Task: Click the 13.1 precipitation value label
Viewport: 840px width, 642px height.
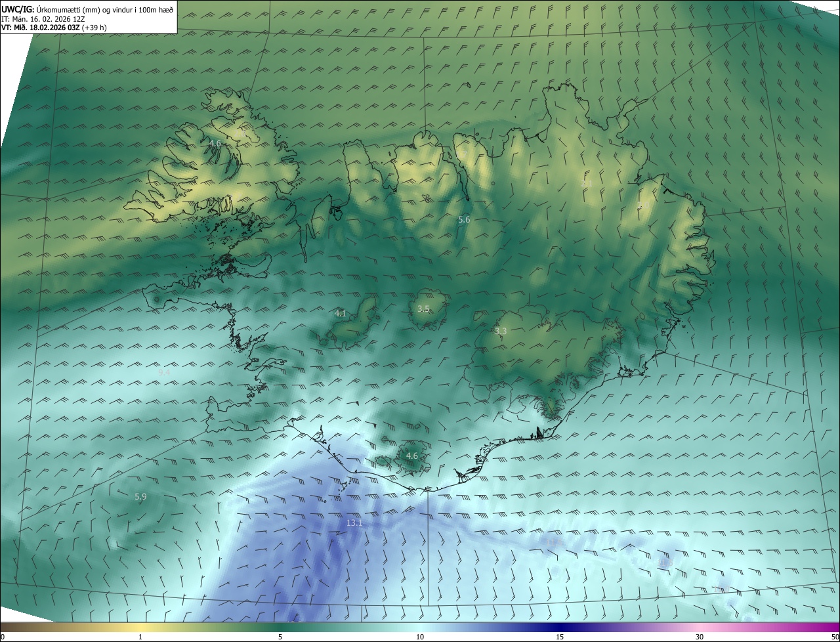Action: pos(354,523)
